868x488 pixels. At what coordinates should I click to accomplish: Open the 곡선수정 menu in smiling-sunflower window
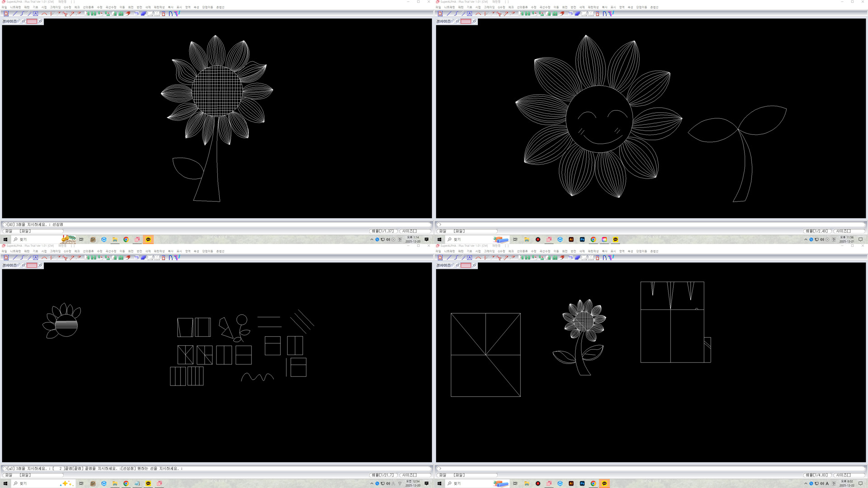pyautogui.click(x=544, y=7)
